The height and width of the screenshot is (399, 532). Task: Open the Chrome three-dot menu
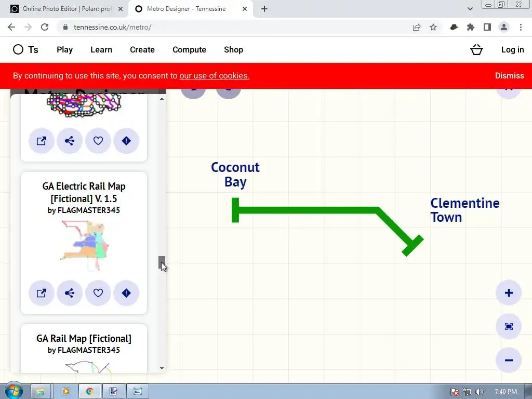point(521,27)
